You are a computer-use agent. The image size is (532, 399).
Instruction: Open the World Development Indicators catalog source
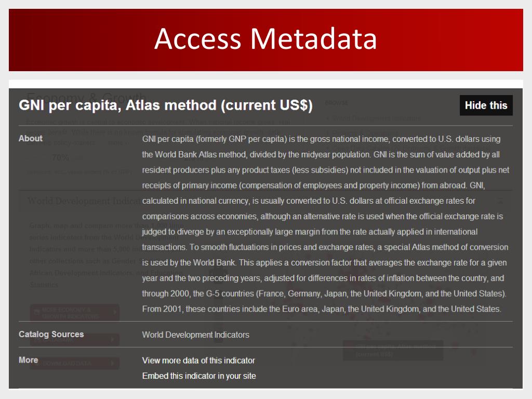tap(195, 335)
